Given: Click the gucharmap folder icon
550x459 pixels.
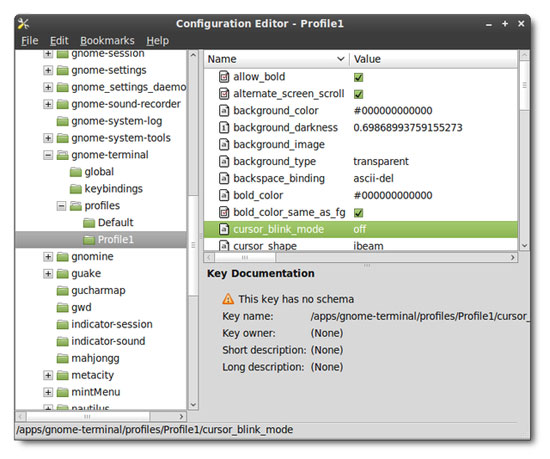Looking at the screenshot, I should click(62, 291).
